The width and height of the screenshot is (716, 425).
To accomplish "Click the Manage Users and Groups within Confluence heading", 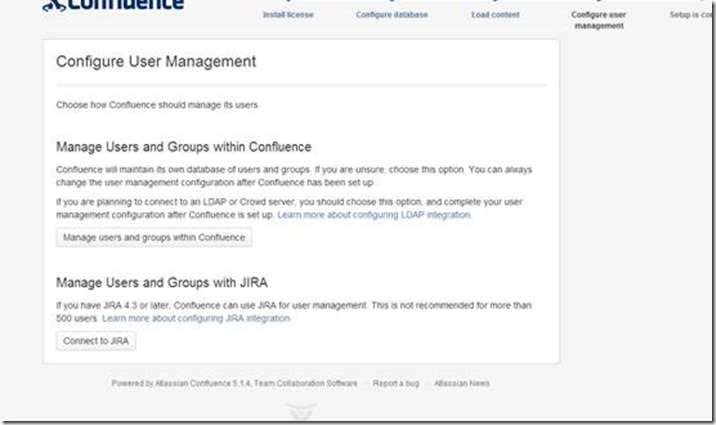I will (x=184, y=147).
